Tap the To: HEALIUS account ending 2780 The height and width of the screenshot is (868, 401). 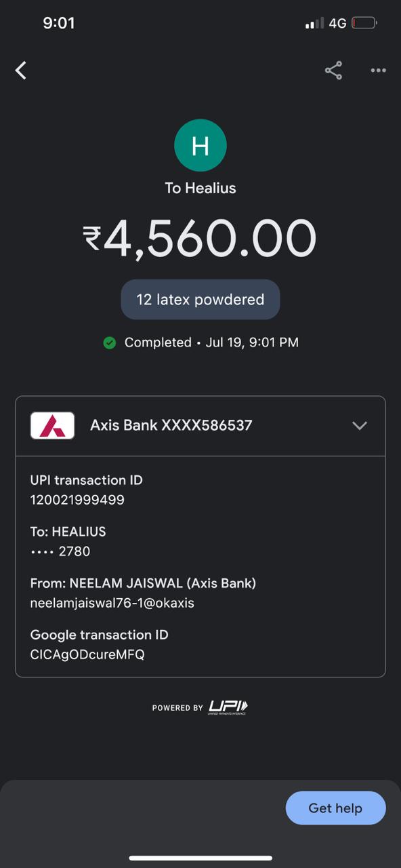coord(68,541)
